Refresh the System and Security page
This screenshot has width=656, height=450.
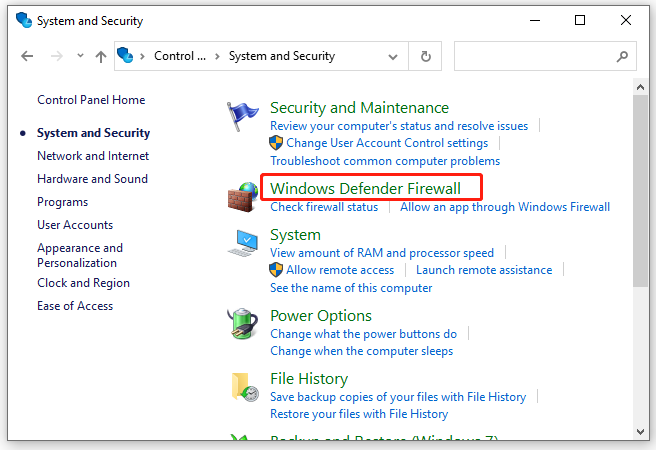[x=425, y=56]
